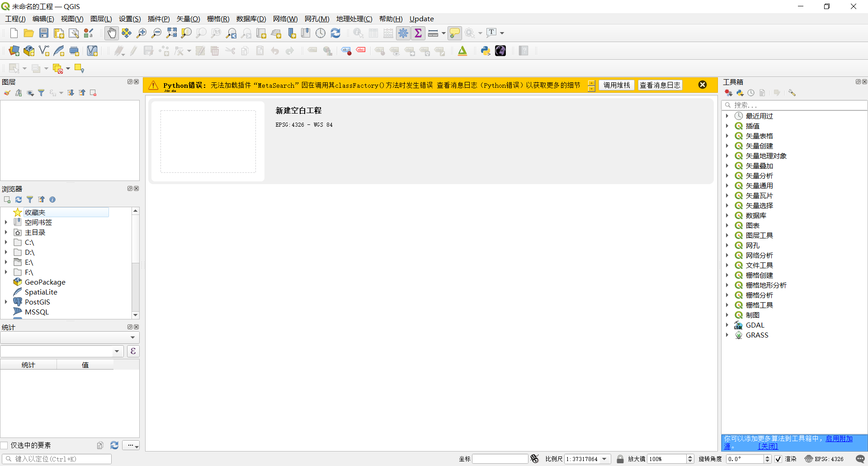868x466 pixels.
Task: Select the Pan Map hand tool
Action: click(x=112, y=33)
